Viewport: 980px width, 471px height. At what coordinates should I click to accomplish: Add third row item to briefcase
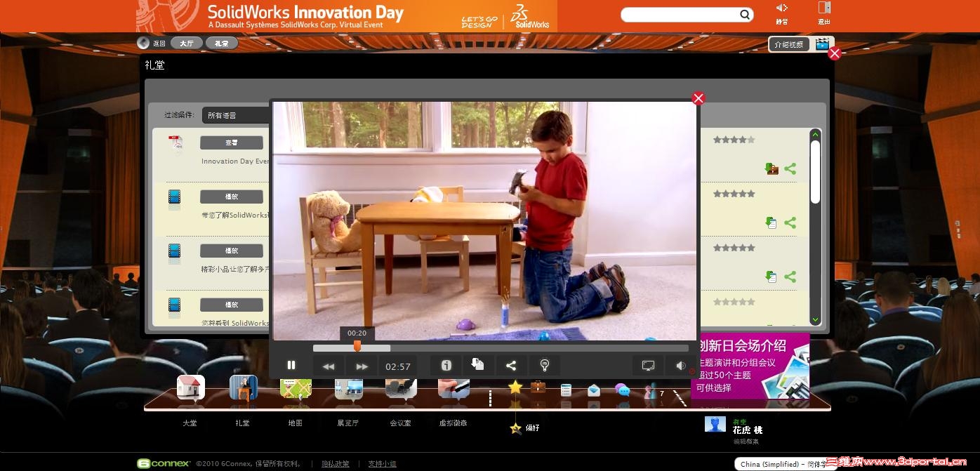coord(772,277)
